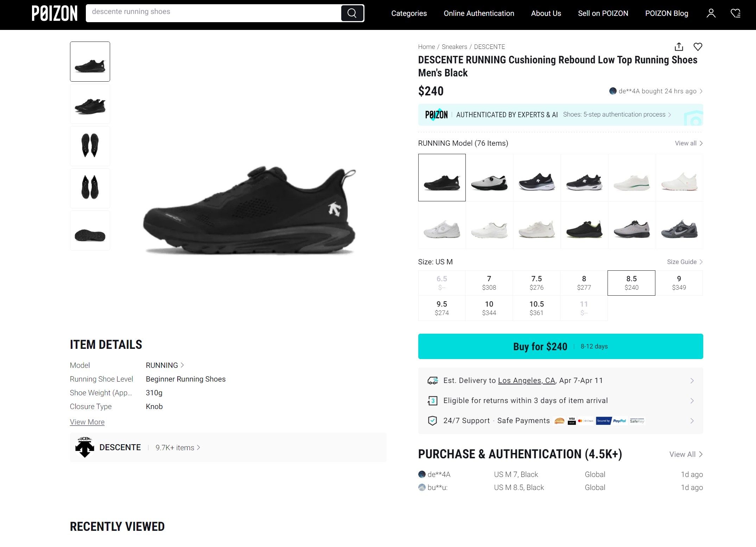756x547 pixels.
Task: Click the DESCENTE brand logo icon
Action: click(x=84, y=447)
